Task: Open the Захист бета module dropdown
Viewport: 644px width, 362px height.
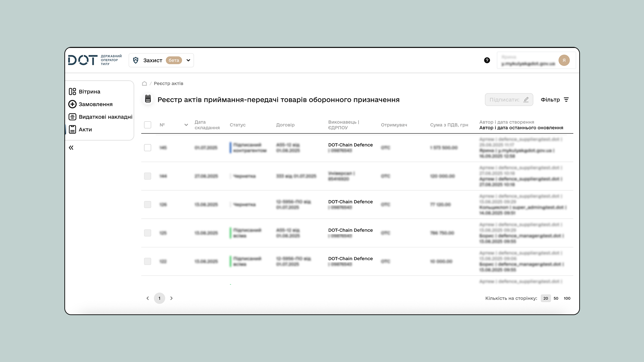Action: click(161, 60)
